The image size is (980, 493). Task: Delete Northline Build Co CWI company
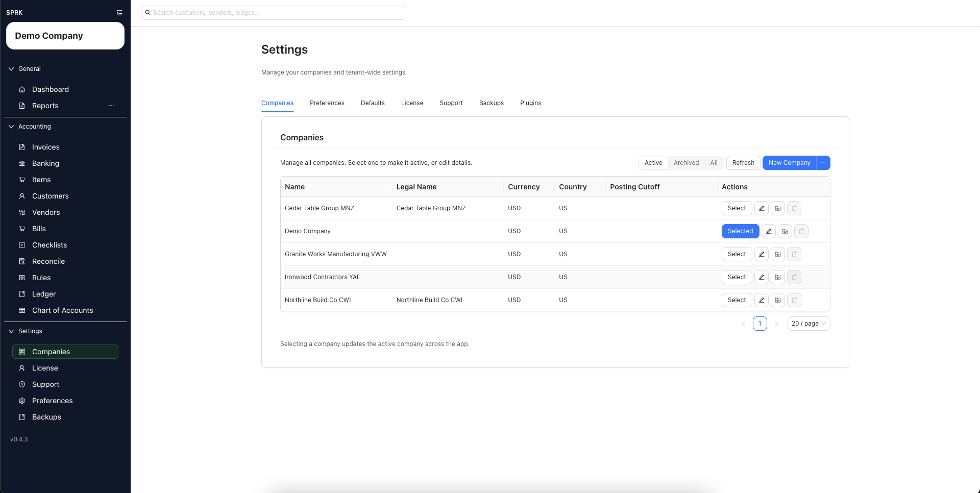click(x=794, y=300)
